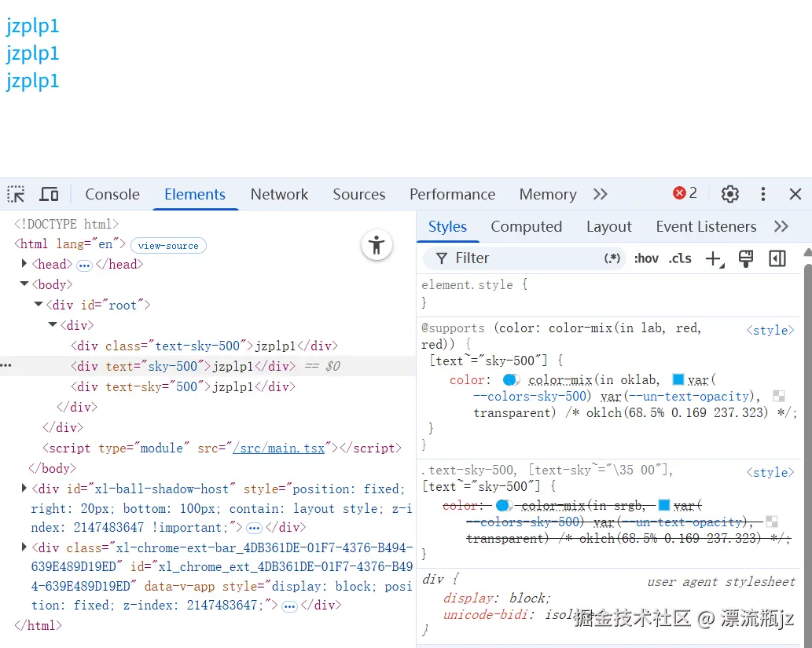Open the Network tab

(x=279, y=194)
